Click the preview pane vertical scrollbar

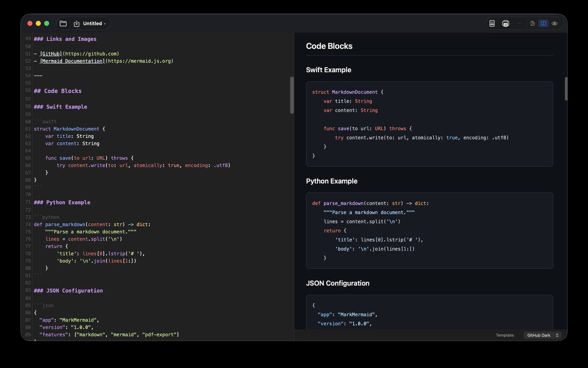tap(566, 89)
